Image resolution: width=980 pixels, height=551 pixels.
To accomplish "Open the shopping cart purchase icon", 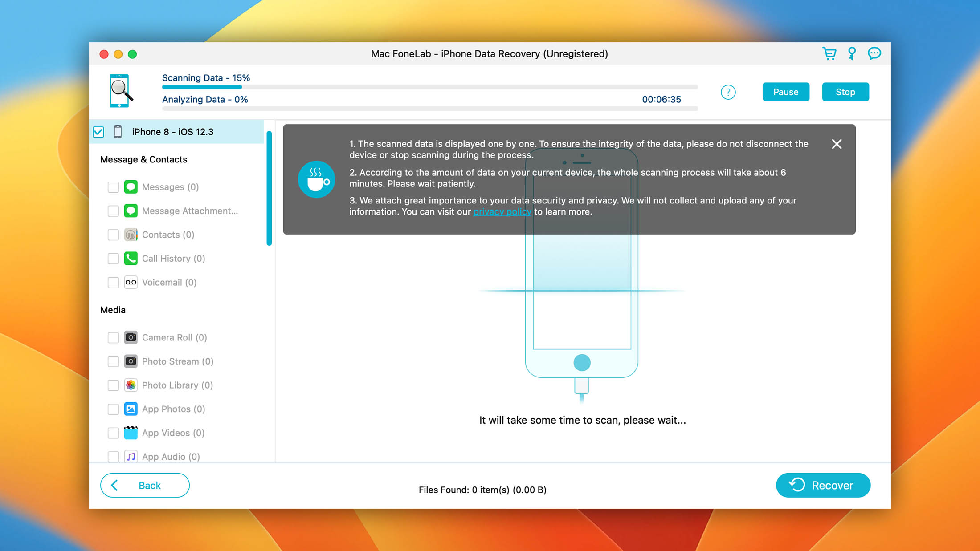I will point(829,54).
